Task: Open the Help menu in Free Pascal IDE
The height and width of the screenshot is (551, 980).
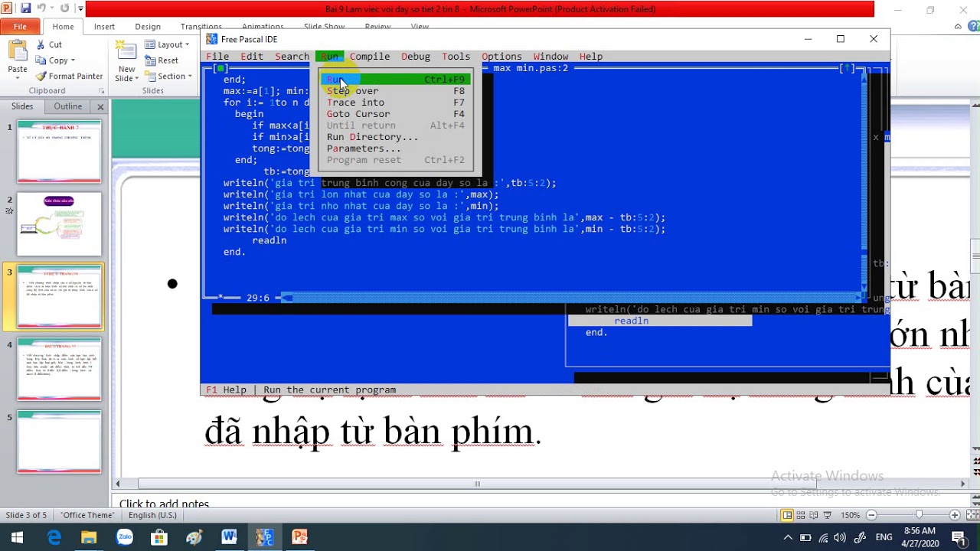Action: tap(591, 57)
